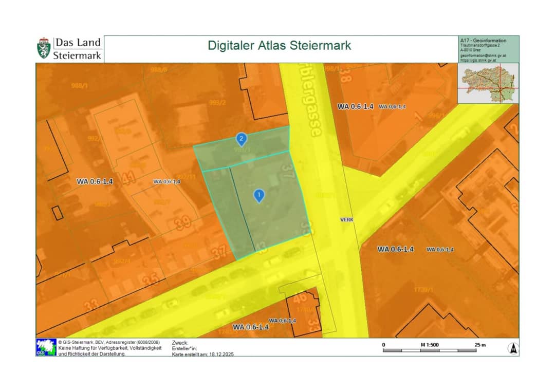
Task: Click the A17 - Geoinformation header text
Action: pos(483,41)
